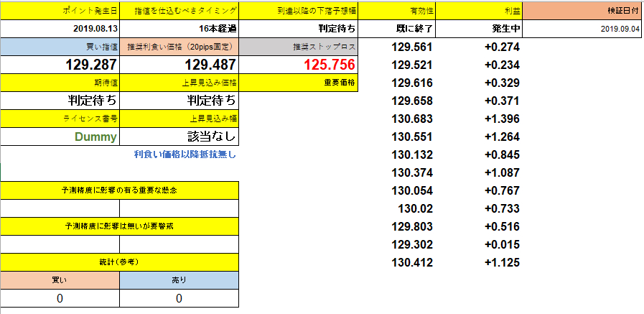Click the price value 130.551

point(411,137)
